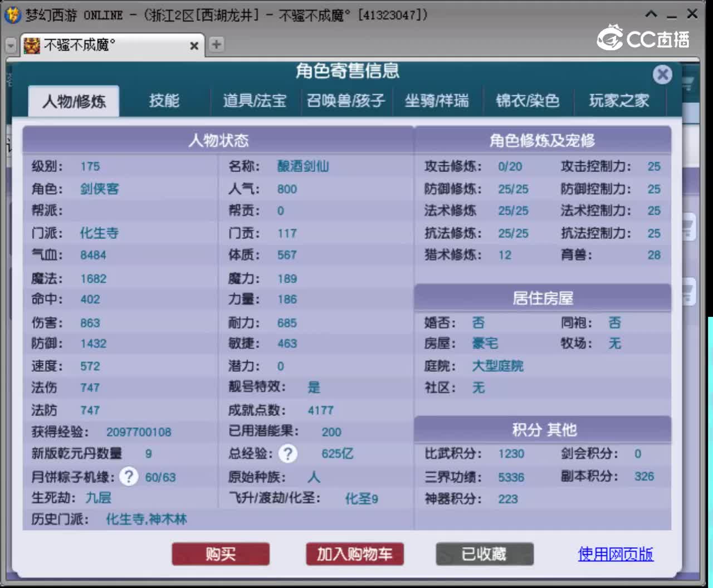713x588 pixels.
Task: Click the 房屋 value 豪宅
Action: [x=485, y=344]
